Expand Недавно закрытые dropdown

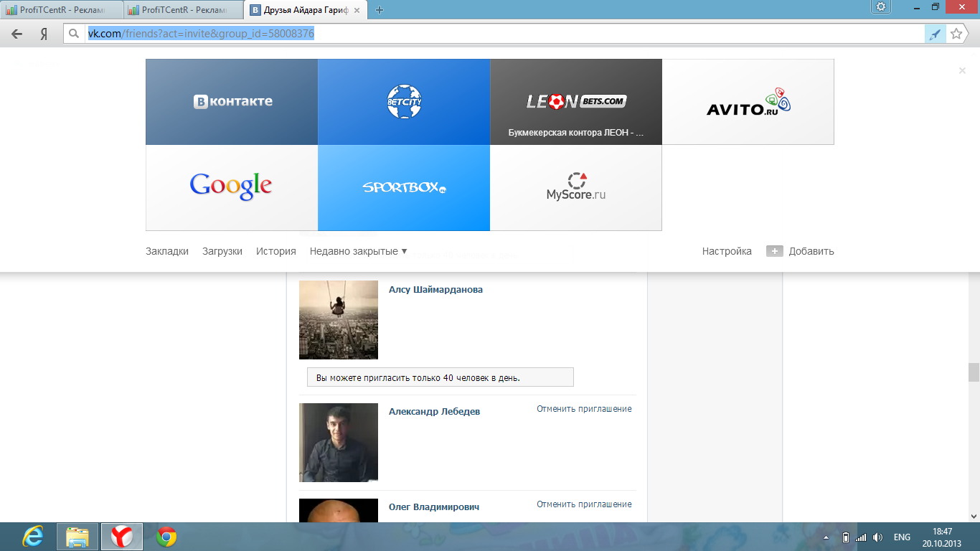359,251
